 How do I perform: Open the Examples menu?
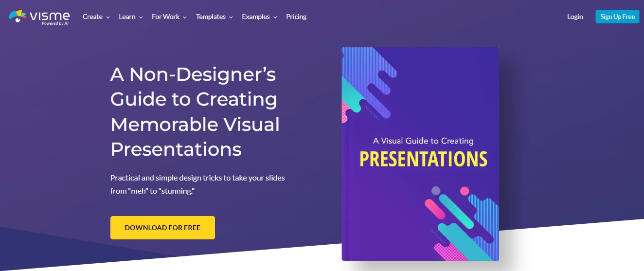coord(255,17)
